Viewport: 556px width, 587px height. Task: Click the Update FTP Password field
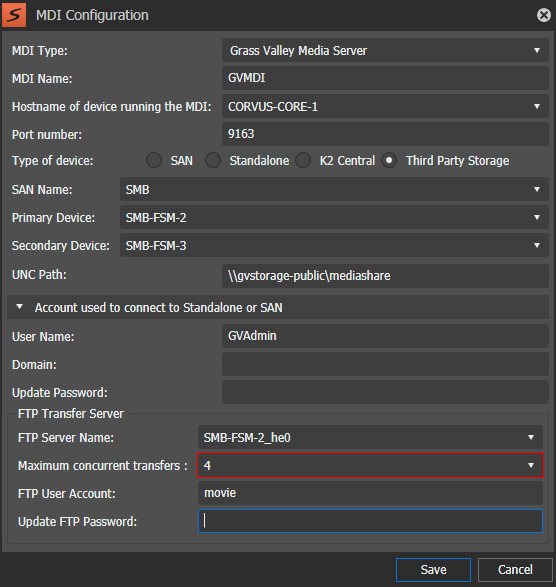(370, 521)
